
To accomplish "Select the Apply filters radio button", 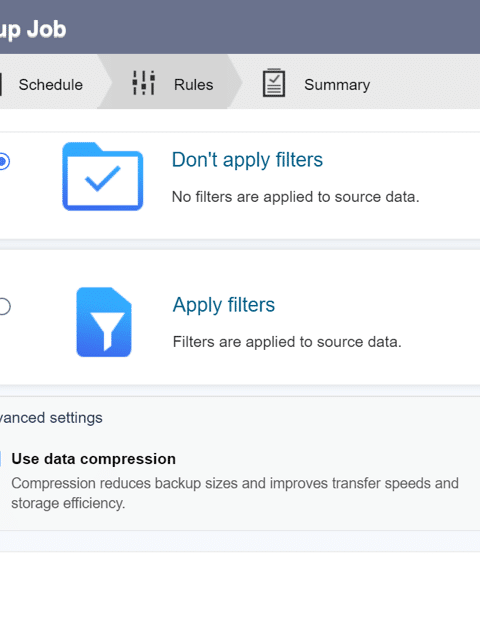I will tap(4, 306).
